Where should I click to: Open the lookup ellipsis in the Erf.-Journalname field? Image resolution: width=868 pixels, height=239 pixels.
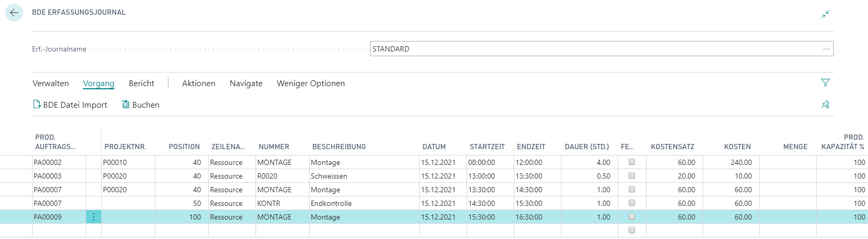tap(827, 49)
